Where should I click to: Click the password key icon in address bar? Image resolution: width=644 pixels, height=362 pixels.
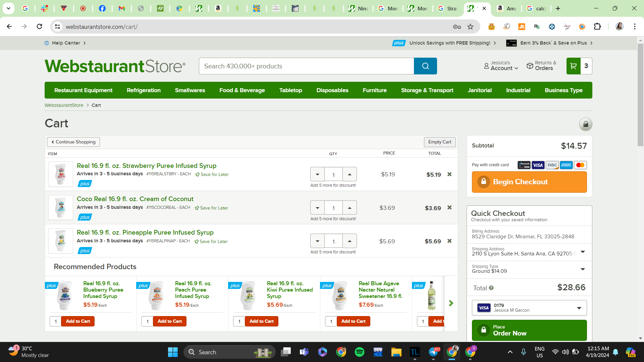click(457, 27)
